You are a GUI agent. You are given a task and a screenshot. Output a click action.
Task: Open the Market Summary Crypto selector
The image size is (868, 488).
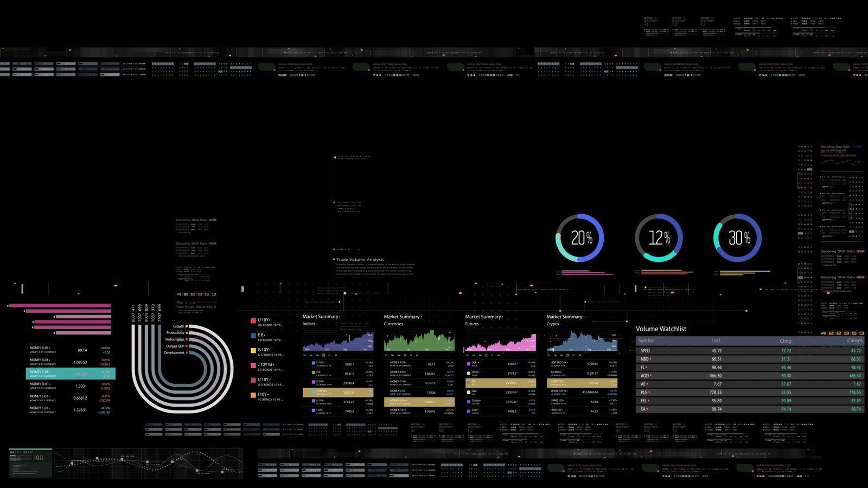(x=554, y=324)
